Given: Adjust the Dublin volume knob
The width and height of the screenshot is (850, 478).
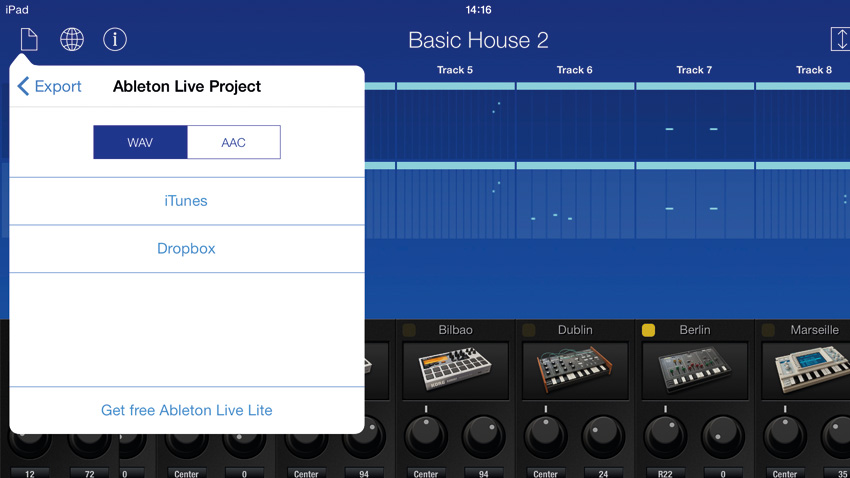Looking at the screenshot, I should tap(603, 435).
